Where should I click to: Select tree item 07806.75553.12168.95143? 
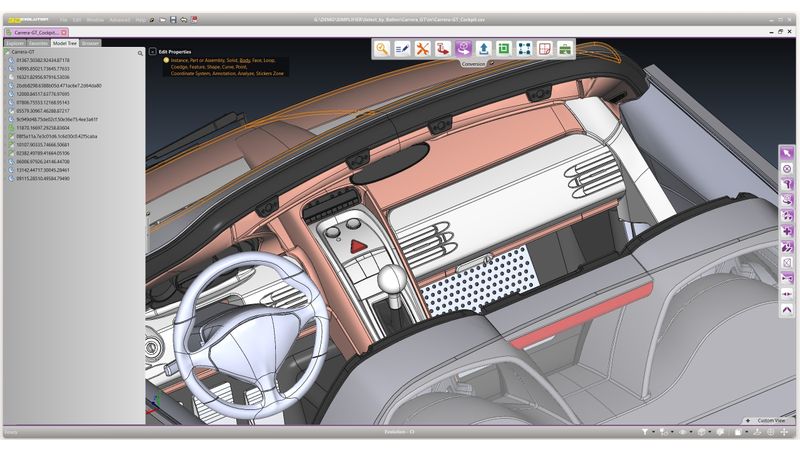(x=43, y=103)
